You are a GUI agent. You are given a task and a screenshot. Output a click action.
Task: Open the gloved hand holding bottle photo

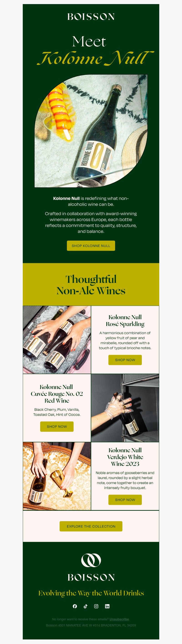click(125, 408)
